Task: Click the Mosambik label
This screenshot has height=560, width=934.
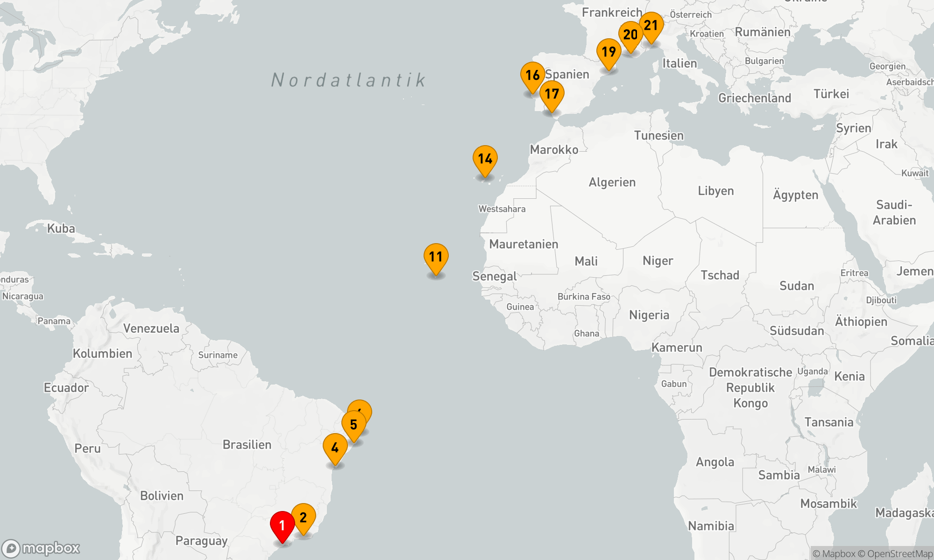Action: coord(829,504)
